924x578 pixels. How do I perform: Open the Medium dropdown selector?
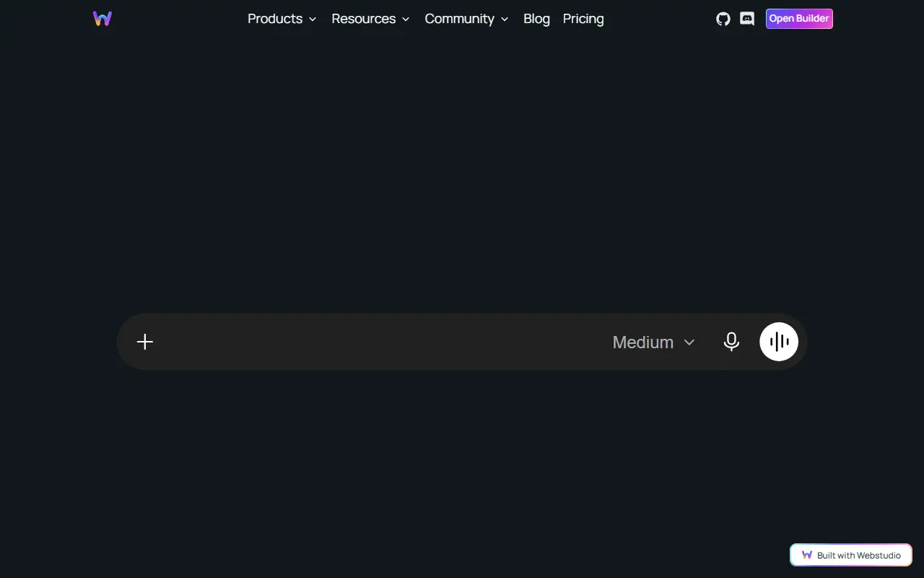click(654, 342)
